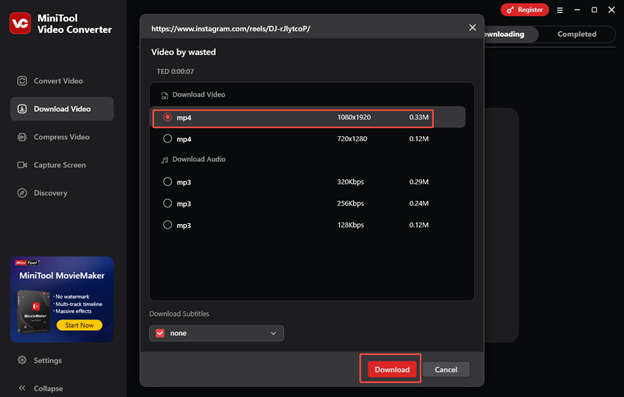Click the MovieMaker product box image

tap(33, 311)
